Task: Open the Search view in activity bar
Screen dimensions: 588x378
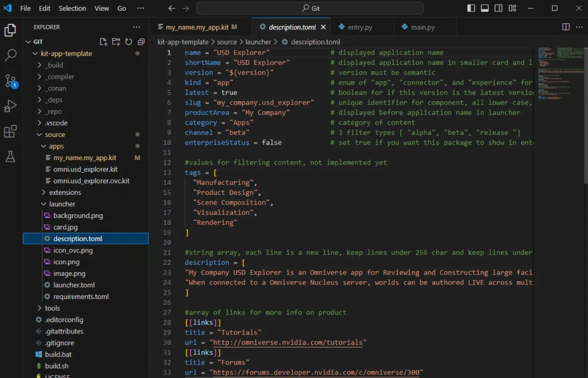Action: (10, 55)
